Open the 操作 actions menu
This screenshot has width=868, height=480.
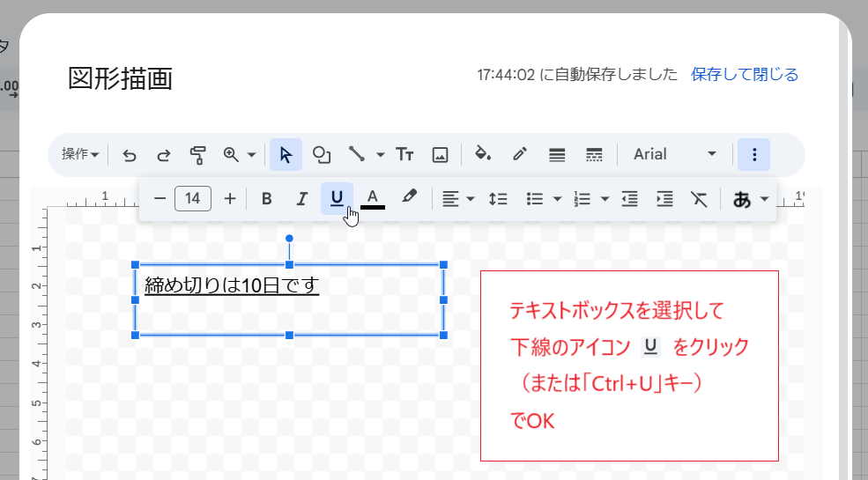click(x=80, y=154)
